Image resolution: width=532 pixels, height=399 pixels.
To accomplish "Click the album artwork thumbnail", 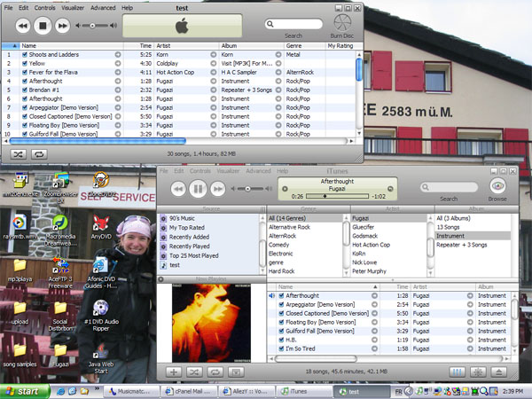I will 211,324.
